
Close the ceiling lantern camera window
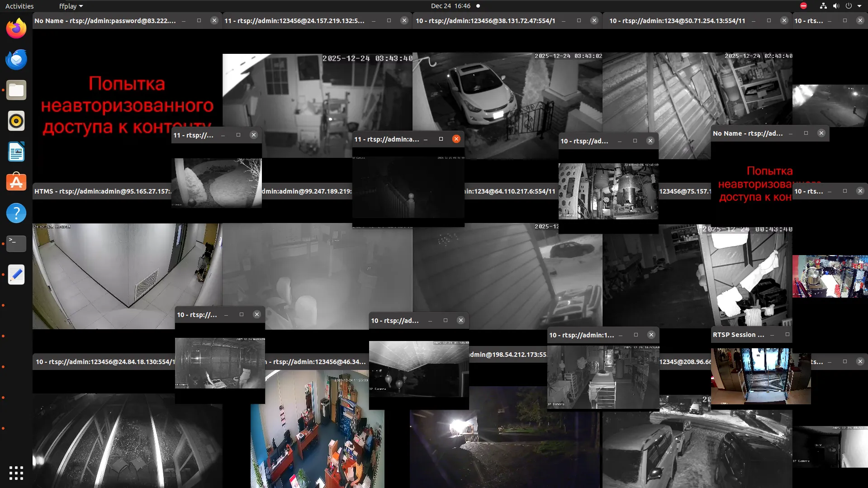click(461, 320)
